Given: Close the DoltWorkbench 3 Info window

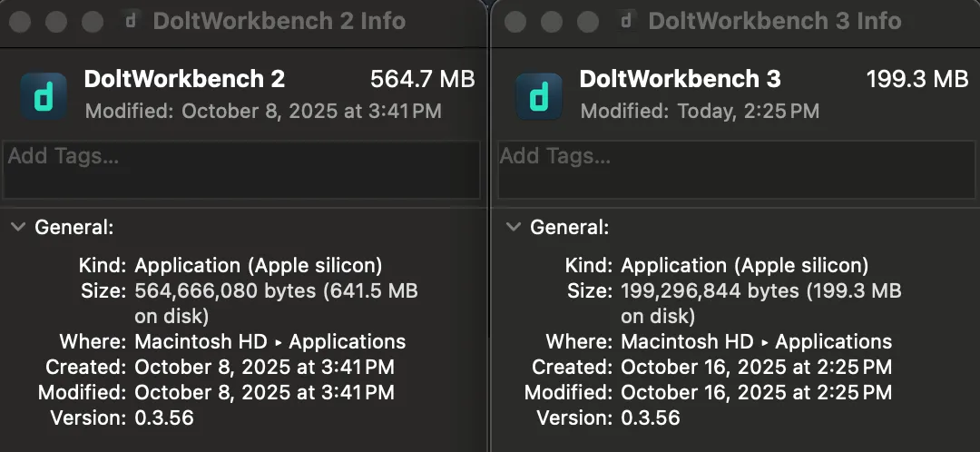Looking at the screenshot, I should pyautogui.click(x=517, y=21).
